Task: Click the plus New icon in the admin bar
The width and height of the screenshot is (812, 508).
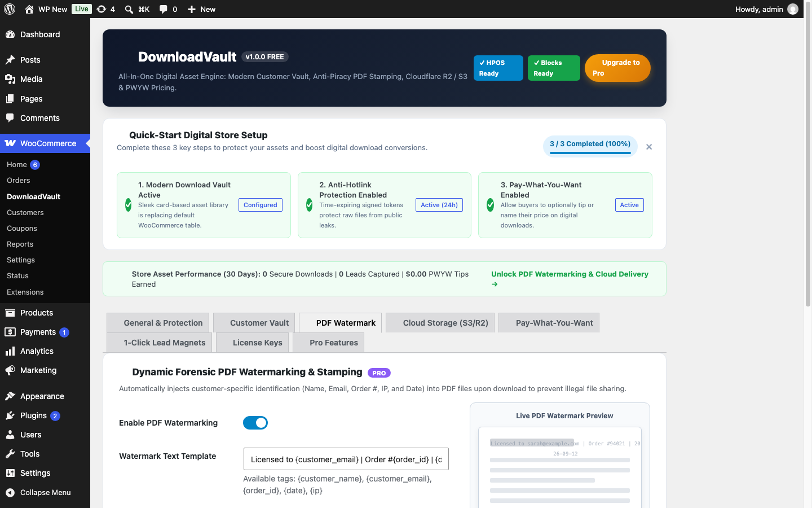Action: point(192,9)
